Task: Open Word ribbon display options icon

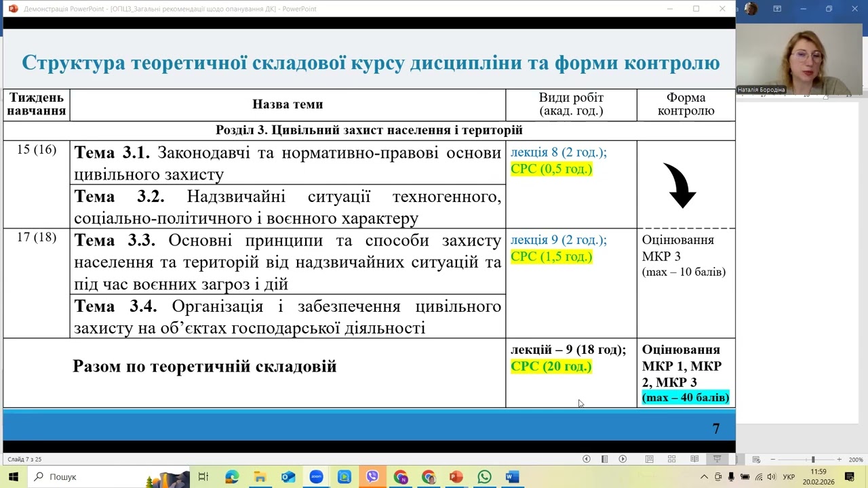Action: click(x=777, y=9)
